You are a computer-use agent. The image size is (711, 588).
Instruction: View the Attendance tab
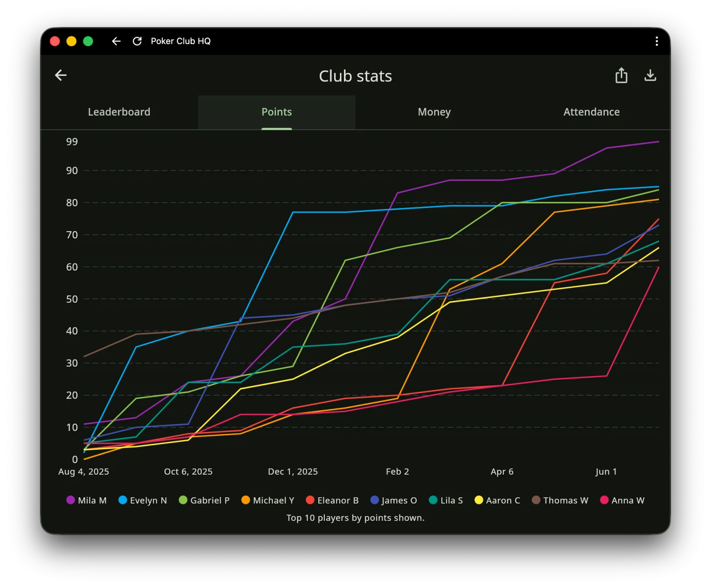[591, 112]
